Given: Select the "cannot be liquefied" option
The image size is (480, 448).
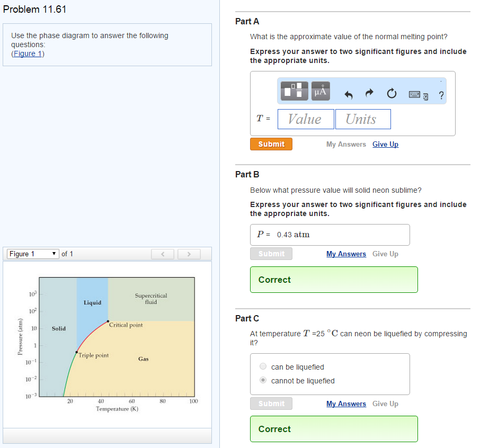Looking at the screenshot, I should tap(263, 380).
